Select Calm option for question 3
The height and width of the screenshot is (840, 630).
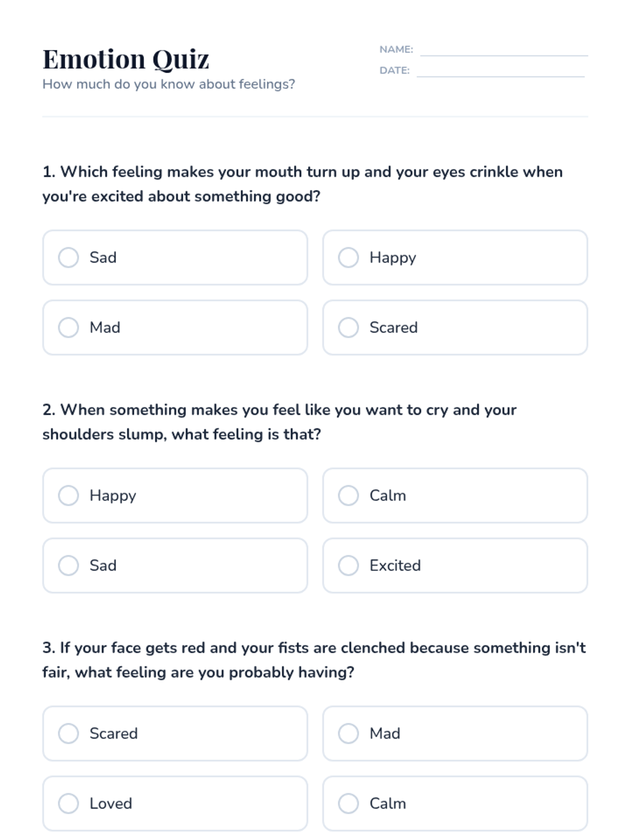348,803
